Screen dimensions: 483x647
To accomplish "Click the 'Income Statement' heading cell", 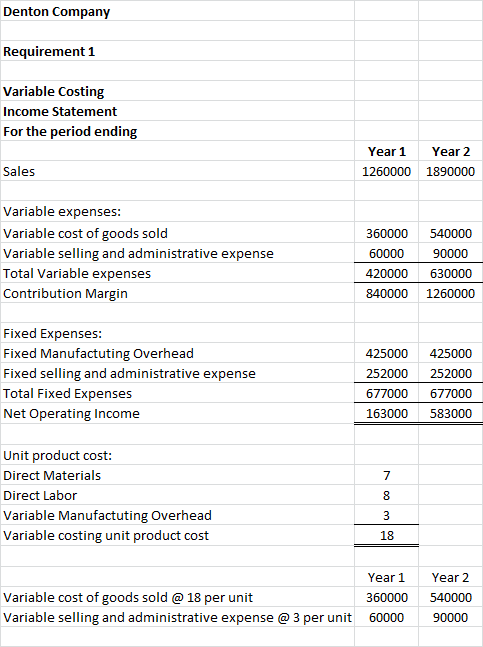I will click(177, 111).
